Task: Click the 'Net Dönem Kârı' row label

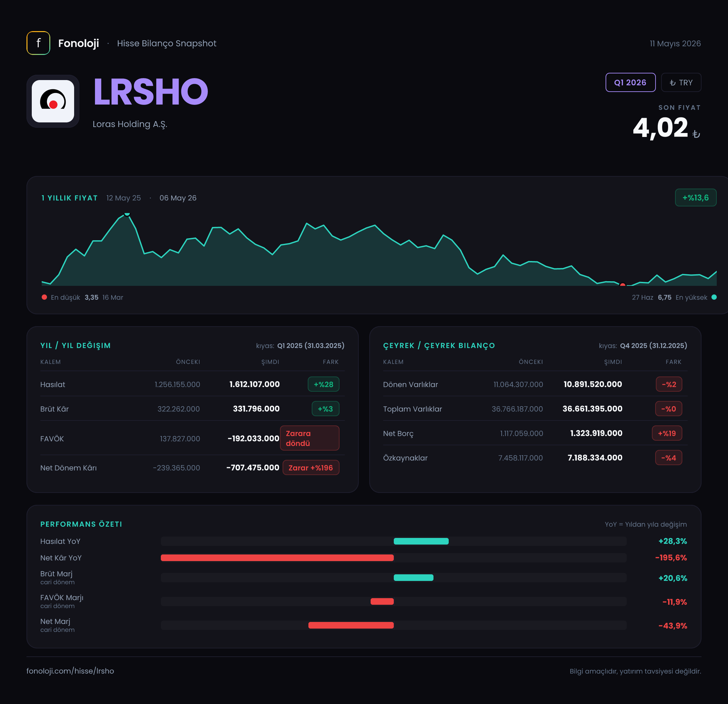Action: point(68,468)
